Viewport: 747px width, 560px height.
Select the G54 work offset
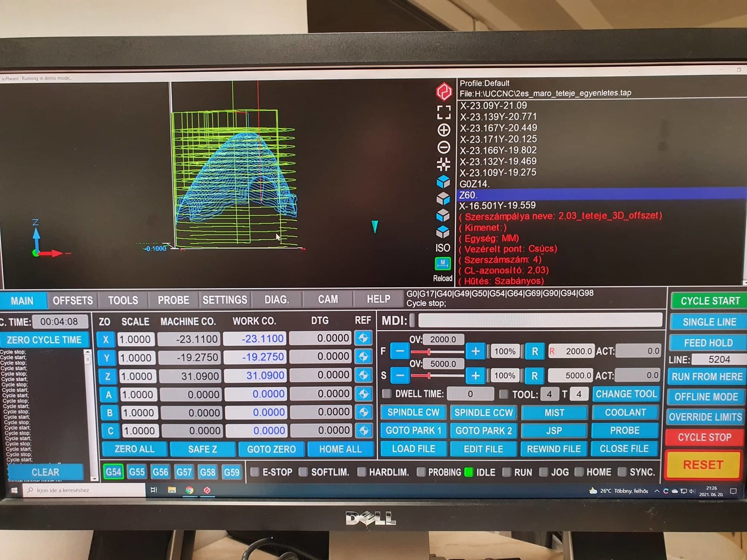[x=113, y=472]
